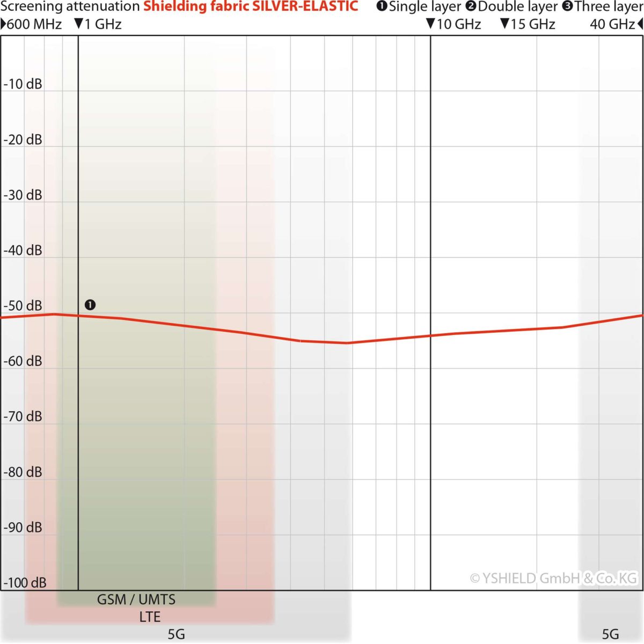This screenshot has width=644, height=644.
Task: Click the 5G label below LTE
Action: pyautogui.click(x=176, y=634)
